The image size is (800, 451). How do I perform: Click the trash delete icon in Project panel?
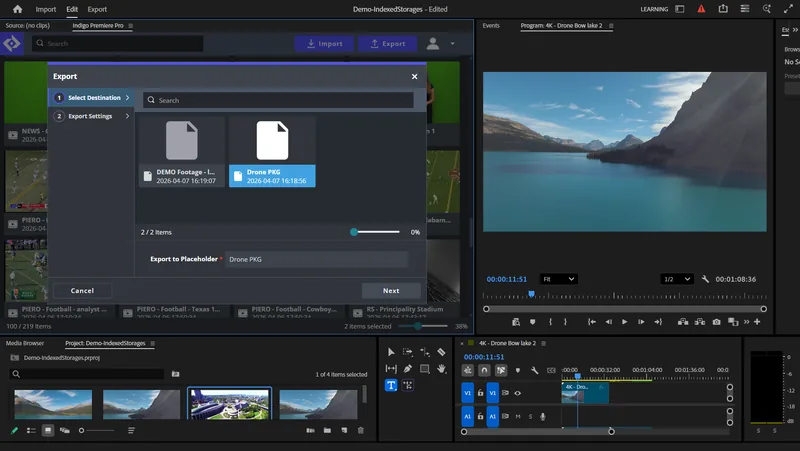[361, 431]
